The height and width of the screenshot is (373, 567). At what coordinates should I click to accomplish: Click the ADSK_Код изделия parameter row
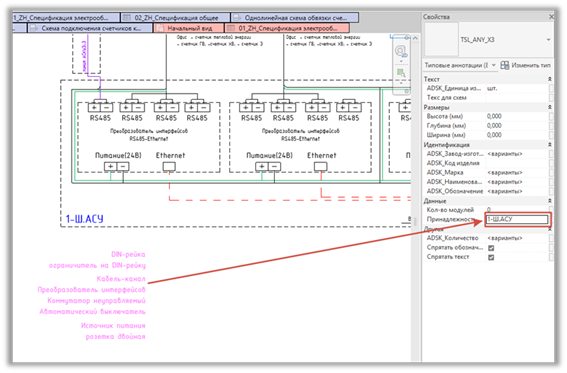coord(487,163)
